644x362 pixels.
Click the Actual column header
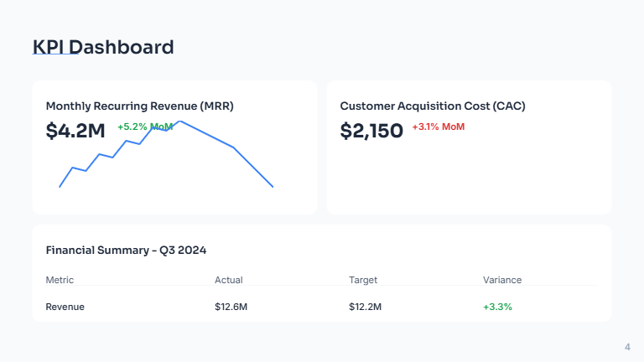tap(228, 280)
